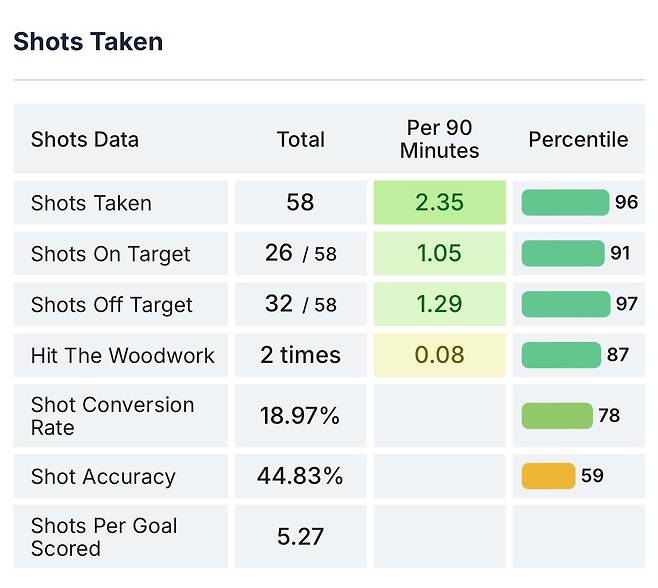Screen dimensions: 658x588
Task: Click the Shots Off Target row label
Action: tap(112, 305)
